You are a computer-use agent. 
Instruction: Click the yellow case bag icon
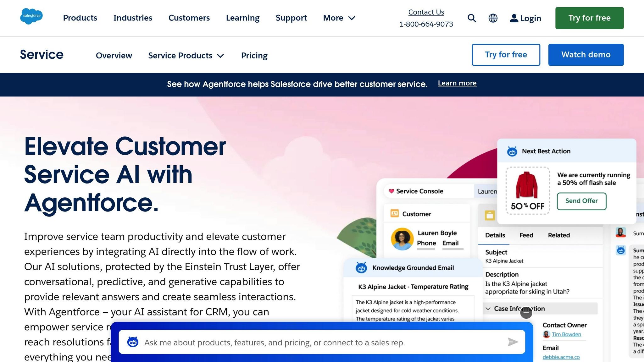tap(490, 216)
